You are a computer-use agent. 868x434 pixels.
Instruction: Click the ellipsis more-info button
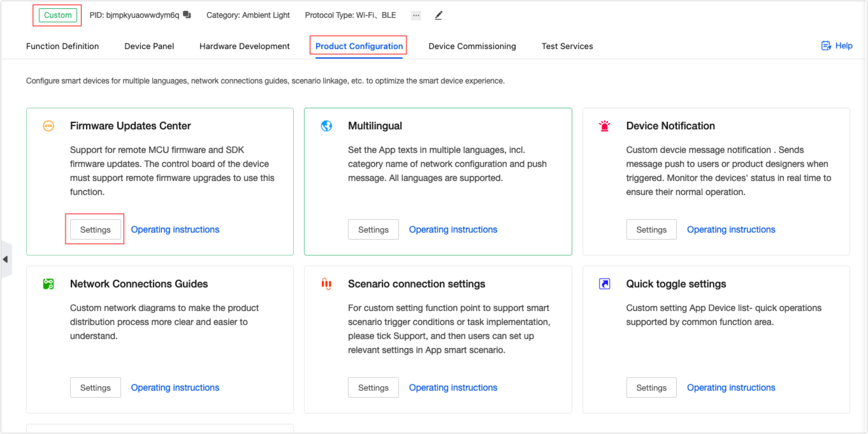tap(416, 15)
